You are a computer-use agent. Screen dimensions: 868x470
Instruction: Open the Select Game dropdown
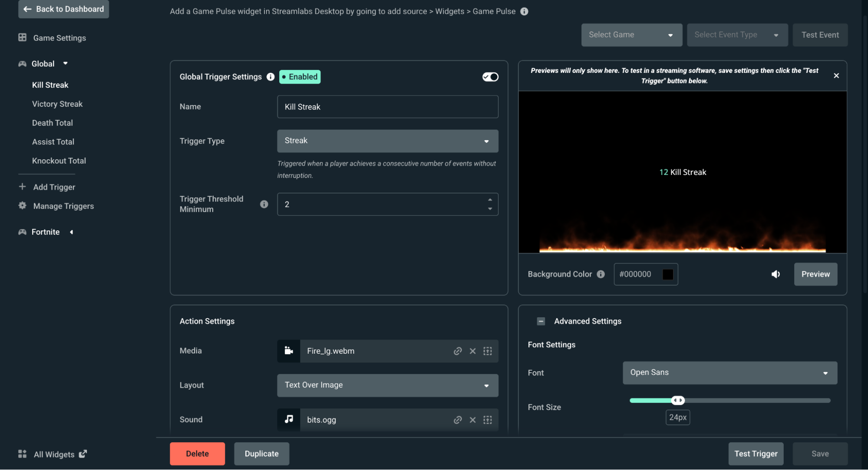(x=631, y=35)
